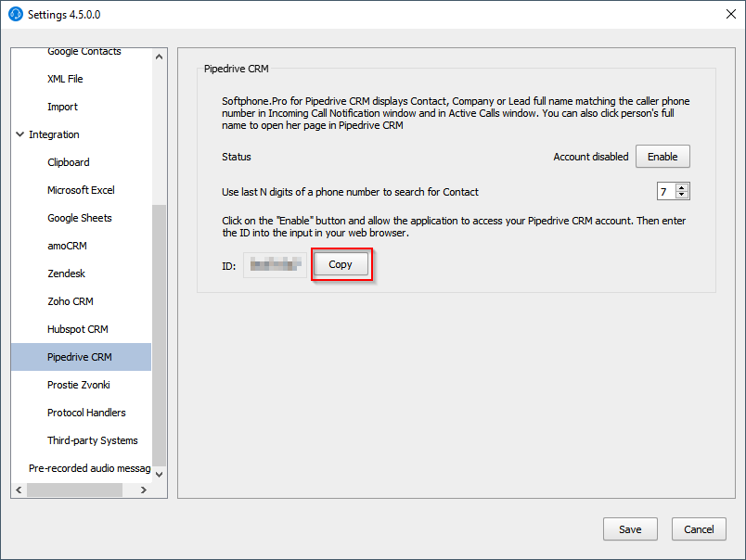Open Clipboard integration settings
746x560 pixels.
click(66, 162)
